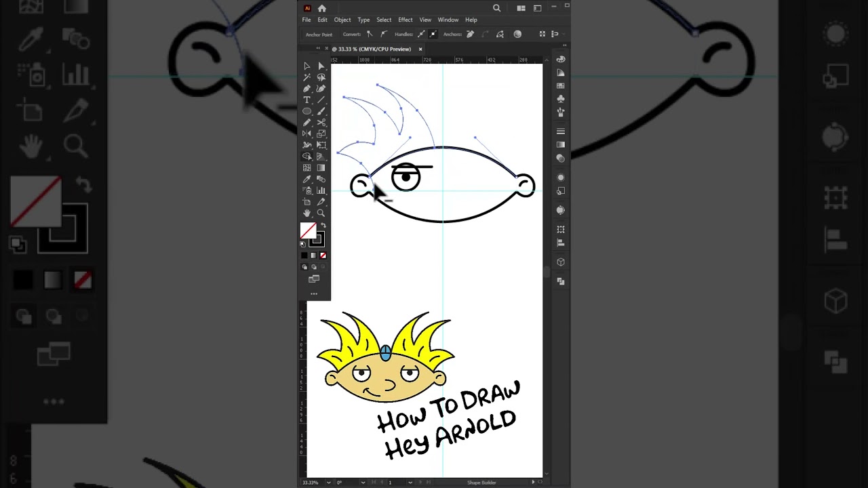This screenshot has width=868, height=488.
Task: Select the Line Segment tool
Action: (321, 100)
